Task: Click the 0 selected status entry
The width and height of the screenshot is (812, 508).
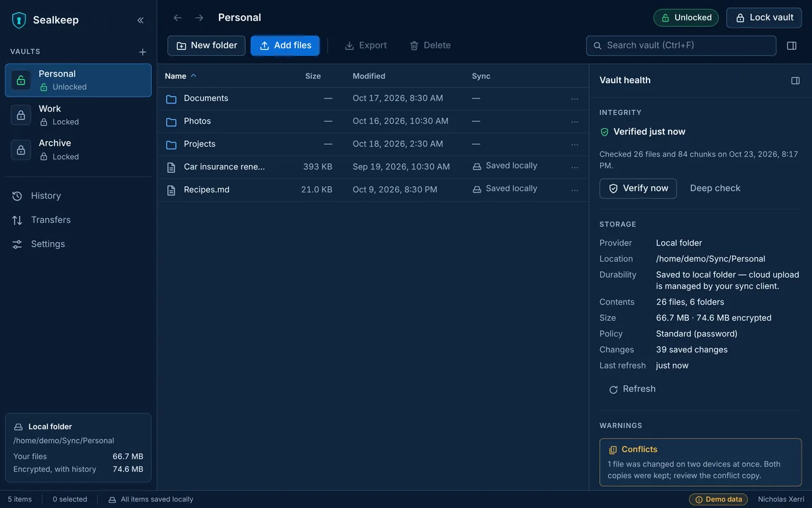Action: [70, 500]
